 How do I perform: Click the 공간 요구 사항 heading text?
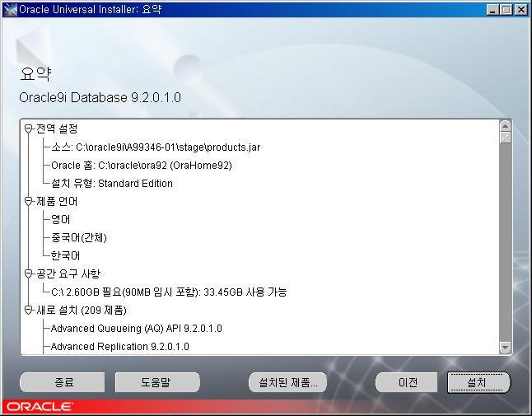coord(68,273)
